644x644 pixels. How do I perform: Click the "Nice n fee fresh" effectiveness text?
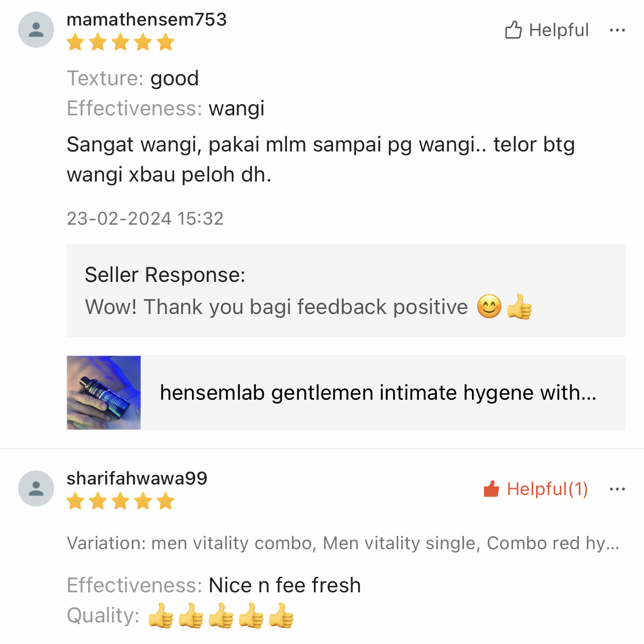coord(284,585)
